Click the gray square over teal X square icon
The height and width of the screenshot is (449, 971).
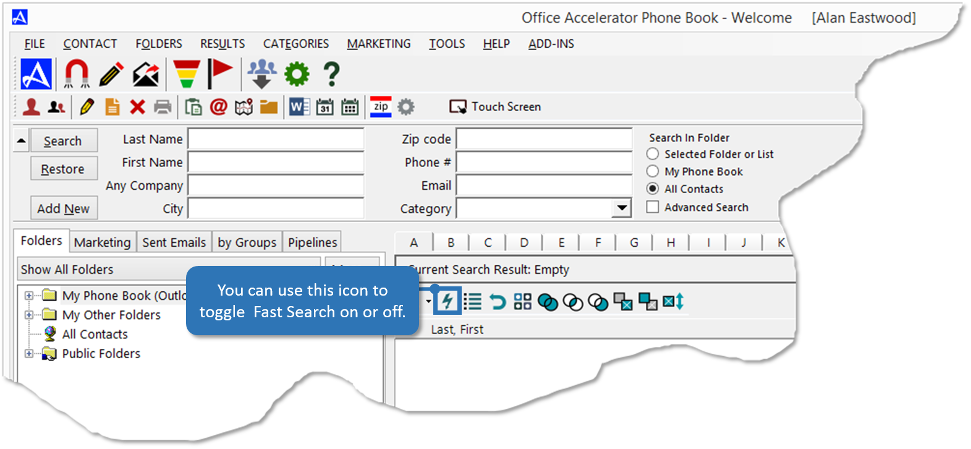pos(623,302)
